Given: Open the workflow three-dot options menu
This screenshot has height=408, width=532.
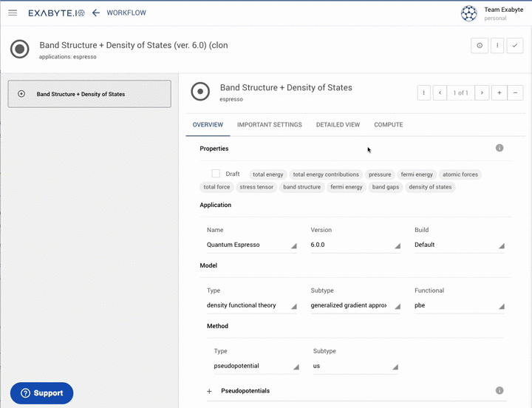Looking at the screenshot, I should [x=497, y=46].
